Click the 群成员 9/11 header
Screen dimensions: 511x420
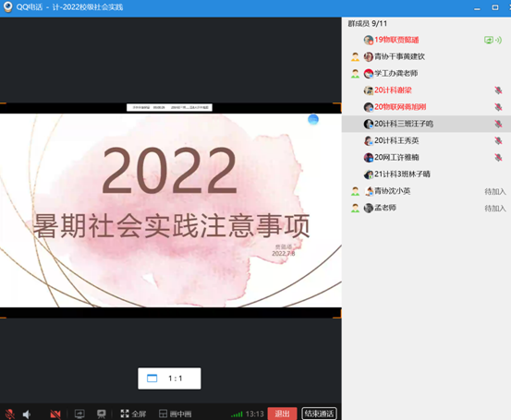click(367, 23)
